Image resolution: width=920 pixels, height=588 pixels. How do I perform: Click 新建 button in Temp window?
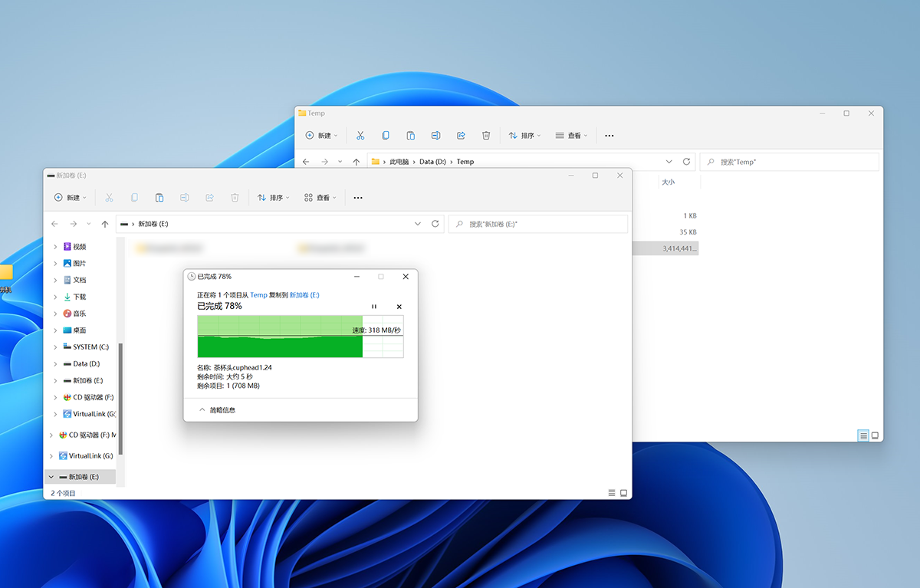[x=321, y=136]
